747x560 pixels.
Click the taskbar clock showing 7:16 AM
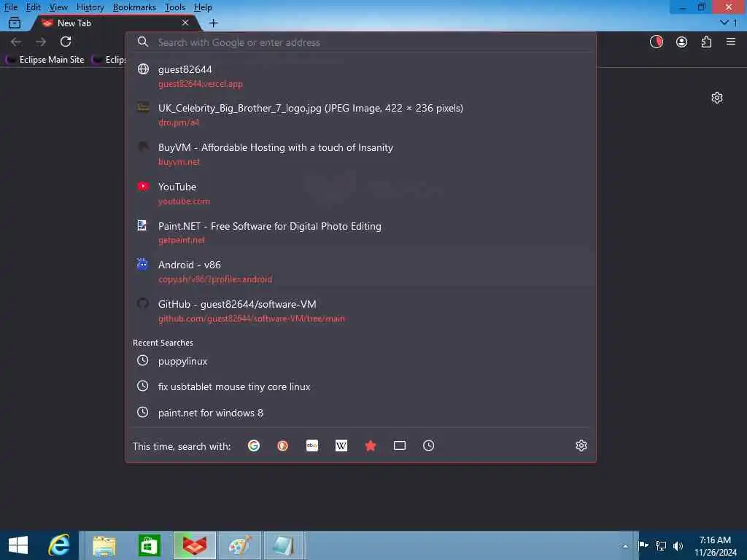(x=715, y=546)
